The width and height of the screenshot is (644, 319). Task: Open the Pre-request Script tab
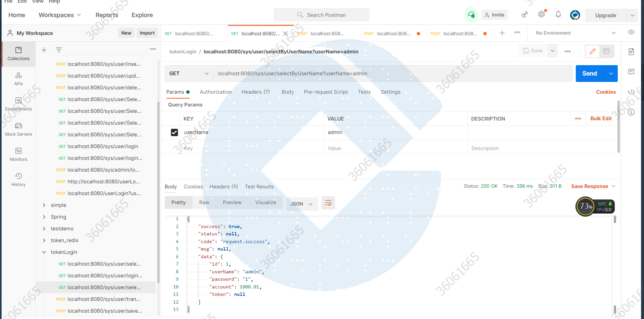[x=326, y=92]
